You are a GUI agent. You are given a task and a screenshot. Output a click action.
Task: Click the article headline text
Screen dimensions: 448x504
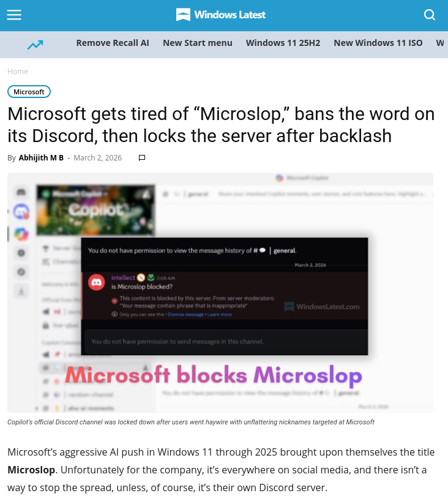point(221,125)
